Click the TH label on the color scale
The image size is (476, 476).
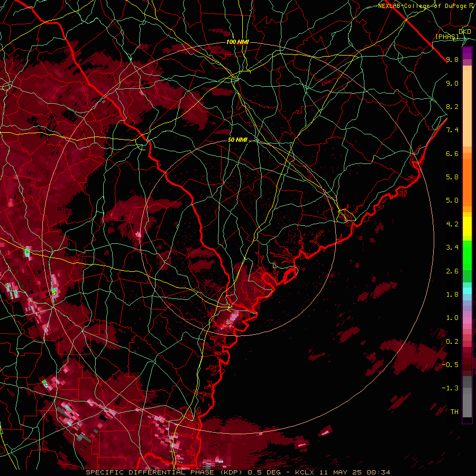click(454, 412)
